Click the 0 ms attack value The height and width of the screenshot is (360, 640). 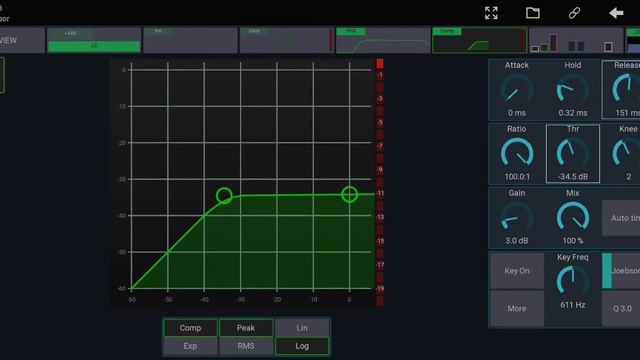pos(517,113)
